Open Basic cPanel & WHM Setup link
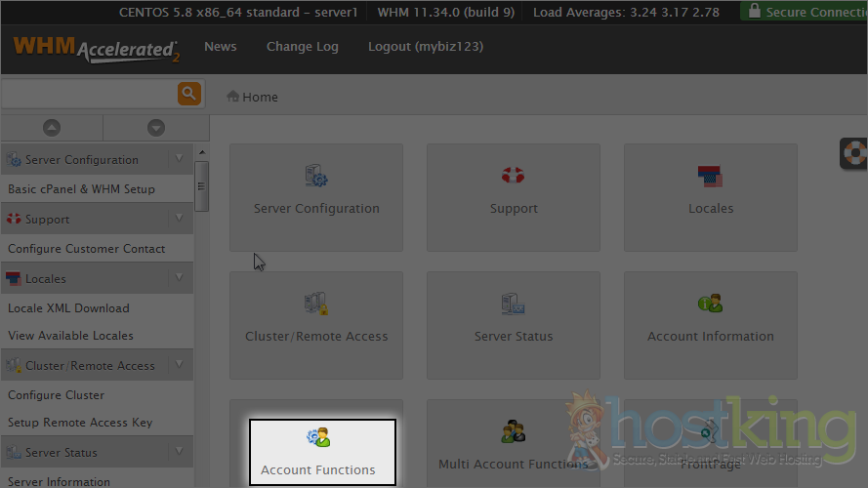The width and height of the screenshot is (868, 488). (x=82, y=189)
